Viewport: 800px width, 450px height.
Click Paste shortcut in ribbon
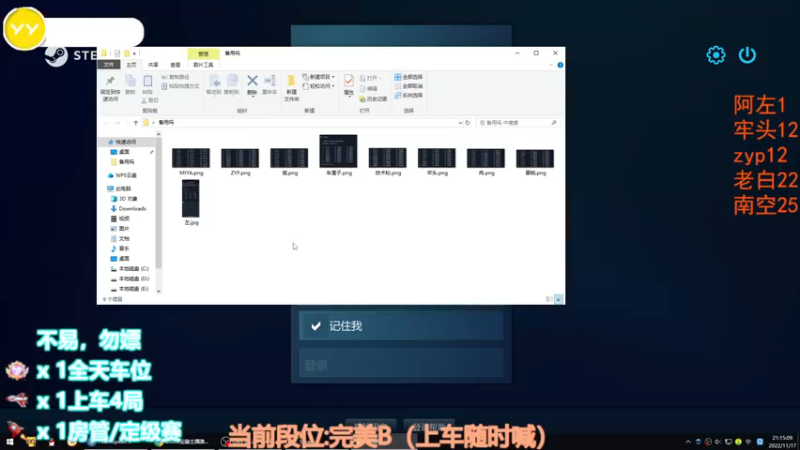pos(180,86)
